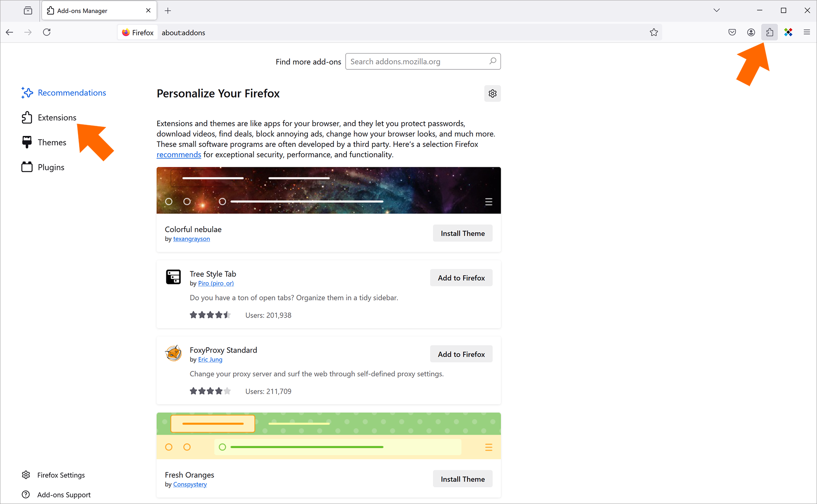The height and width of the screenshot is (504, 817).
Task: Click the Firefox logo in address bar
Action: point(126,32)
